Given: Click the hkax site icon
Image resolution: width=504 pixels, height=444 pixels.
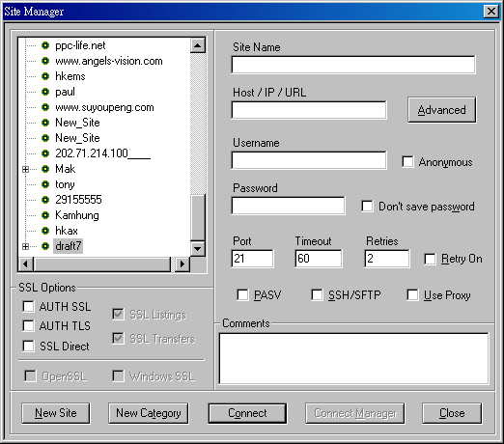Looking at the screenshot, I should (x=45, y=231).
